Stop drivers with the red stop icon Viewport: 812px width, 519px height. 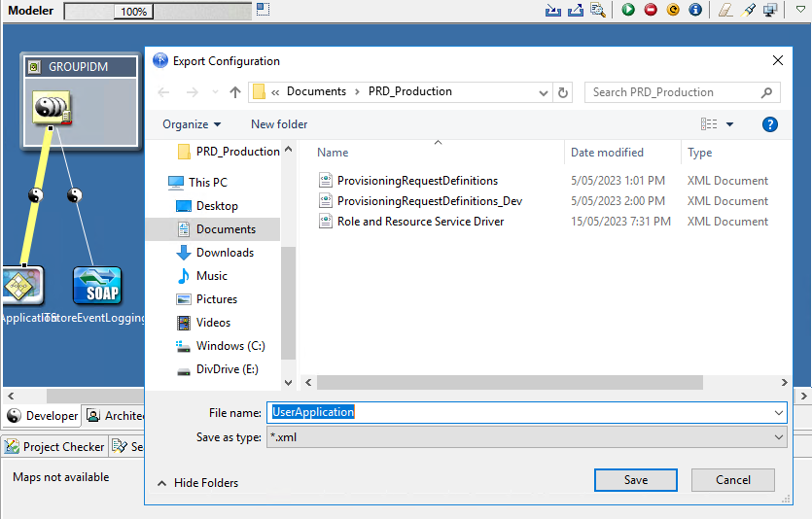point(651,10)
